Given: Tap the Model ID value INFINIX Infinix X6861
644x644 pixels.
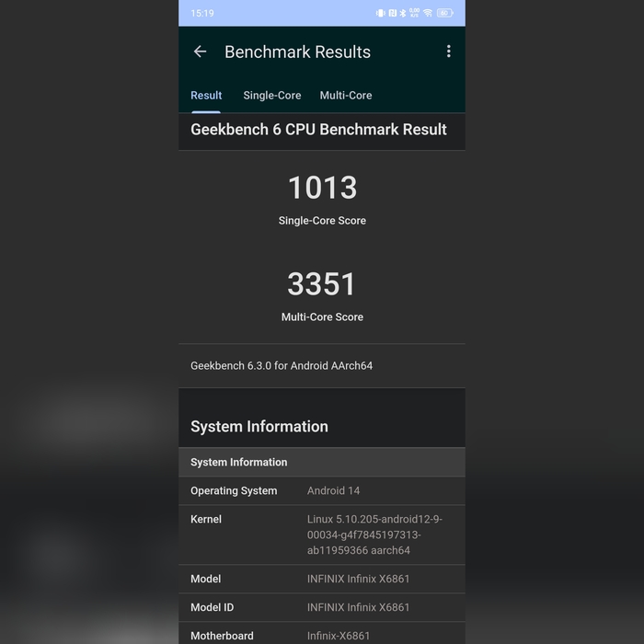Looking at the screenshot, I should tap(359, 607).
